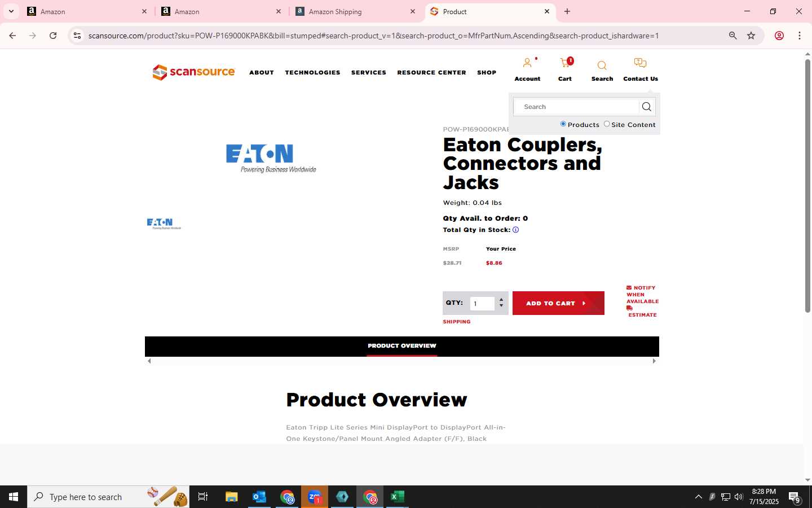Click the small Eaton thumbnail image
Viewport: 812px width, 508px height.
(164, 224)
